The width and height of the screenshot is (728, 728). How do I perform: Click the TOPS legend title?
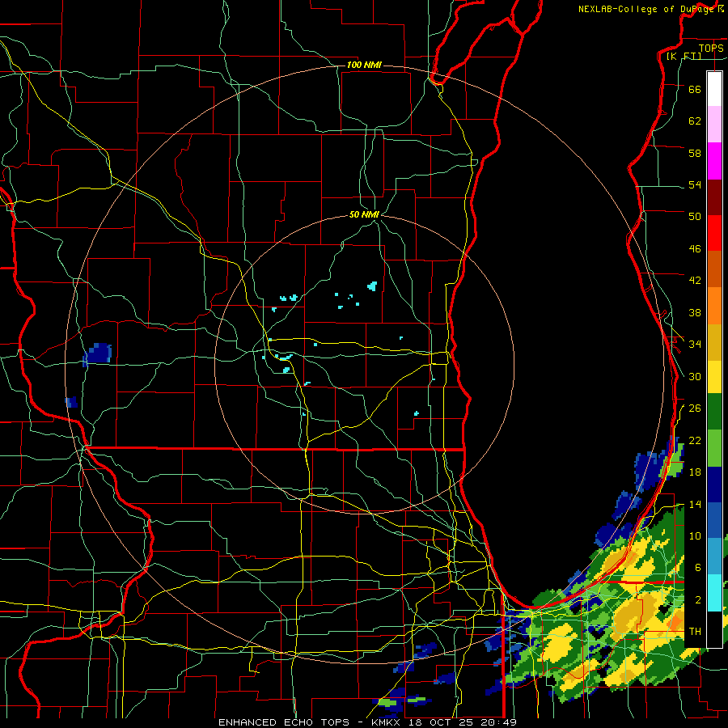711,48
